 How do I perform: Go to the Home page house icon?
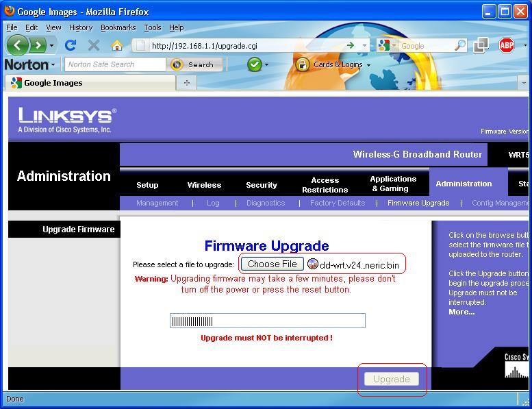[117, 45]
